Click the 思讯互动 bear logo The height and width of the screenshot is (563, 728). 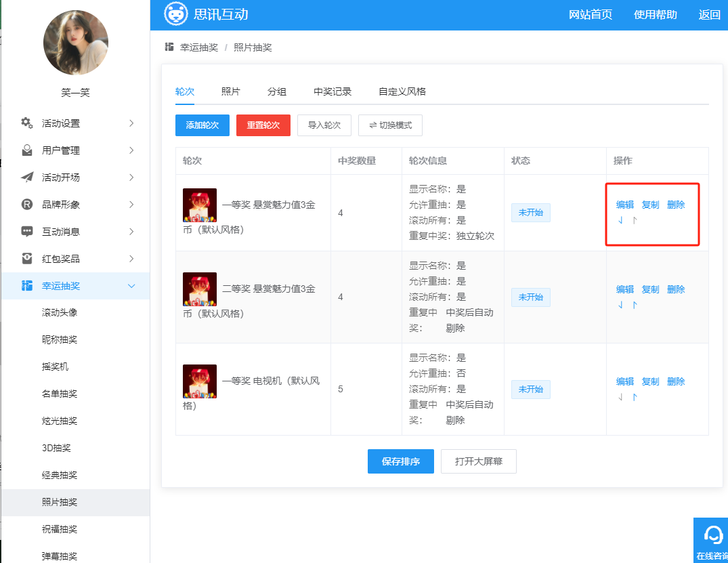[x=176, y=14]
